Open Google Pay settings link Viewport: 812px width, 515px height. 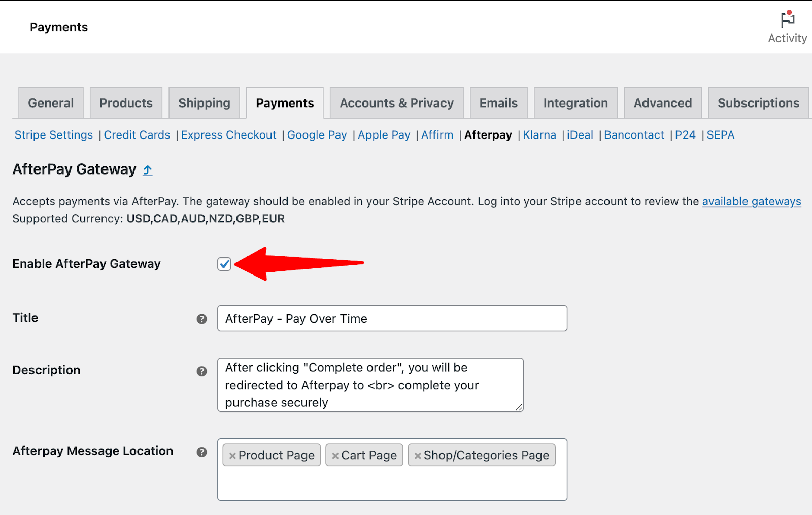[317, 135]
